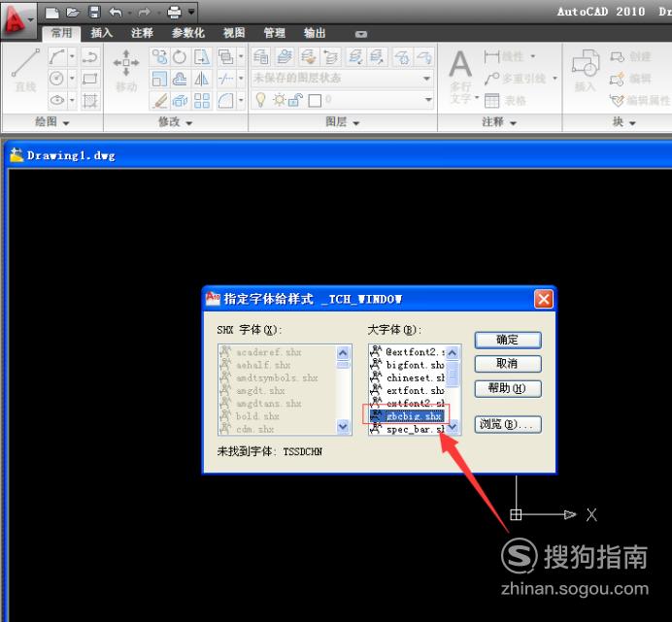
Task: Expand the 多重引线 multileader dropdown arrow
Action: point(554,79)
